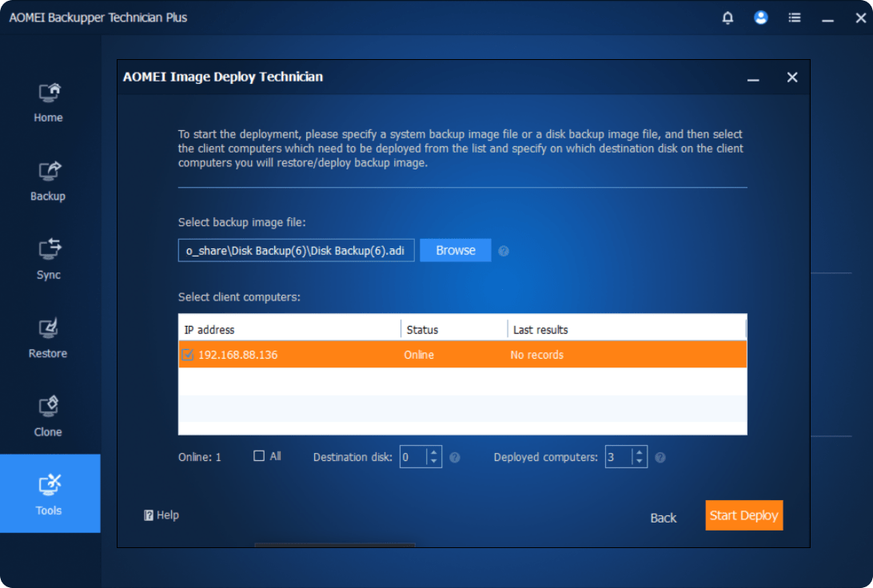Click the Start Deploy button

click(743, 515)
